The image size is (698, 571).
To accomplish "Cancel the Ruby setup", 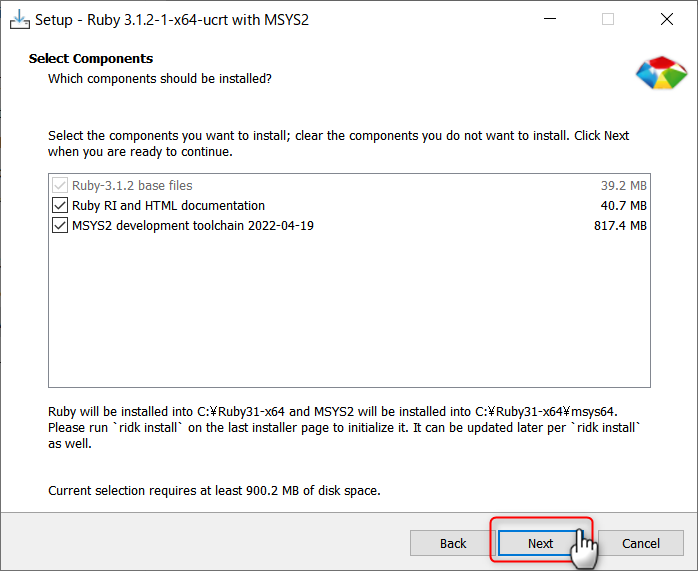I will (641, 543).
